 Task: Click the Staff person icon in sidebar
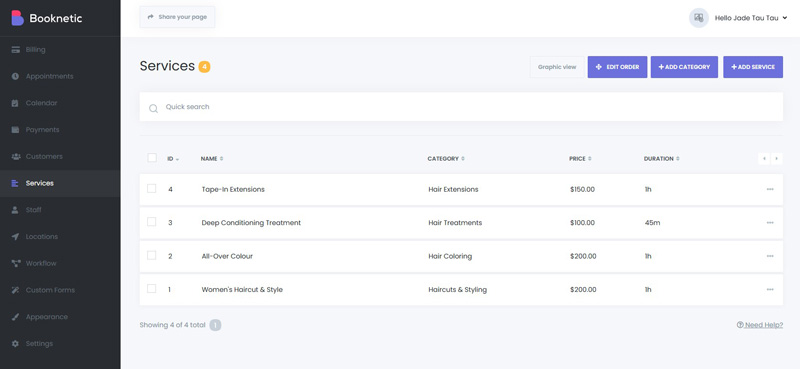[x=15, y=210]
